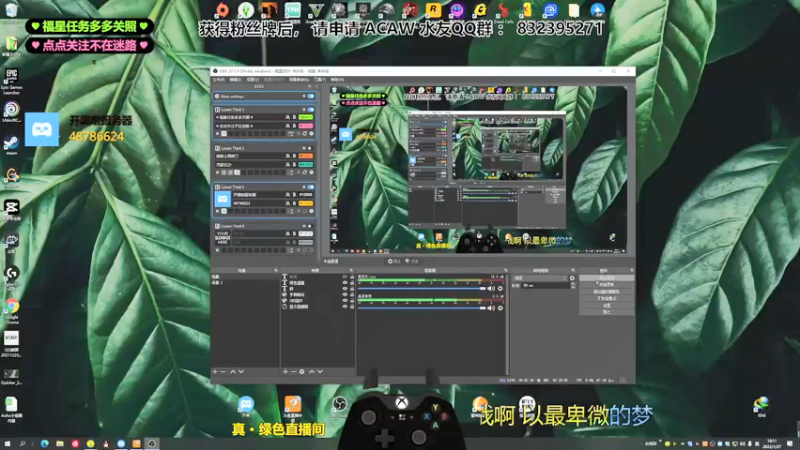Open the second mixer track gear settings

pyautogui.click(x=501, y=308)
